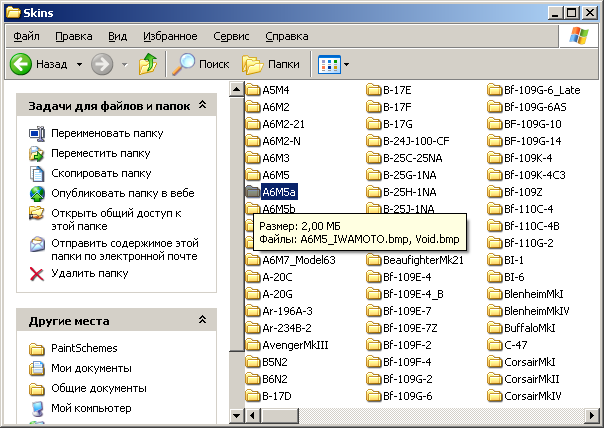Screen dimensions: 604x428
Task: Click the horizontal scrollbar thumb
Action: point(279,416)
